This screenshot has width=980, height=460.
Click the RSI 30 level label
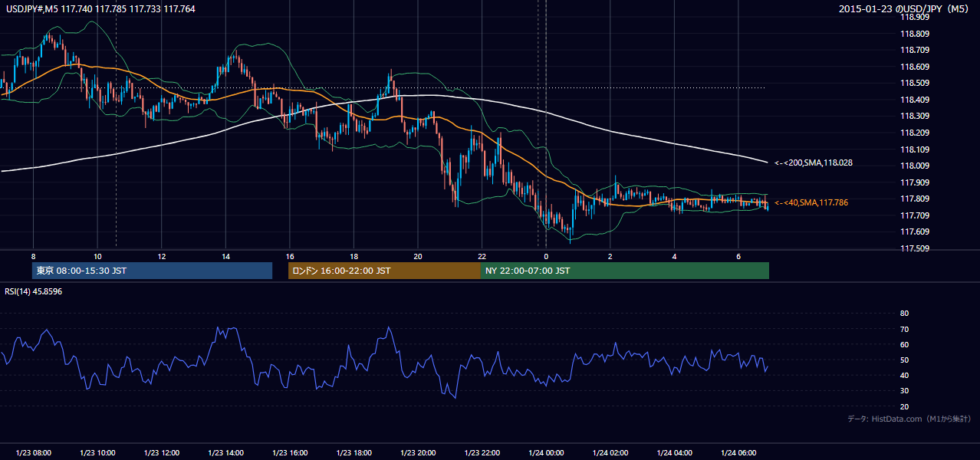click(904, 391)
